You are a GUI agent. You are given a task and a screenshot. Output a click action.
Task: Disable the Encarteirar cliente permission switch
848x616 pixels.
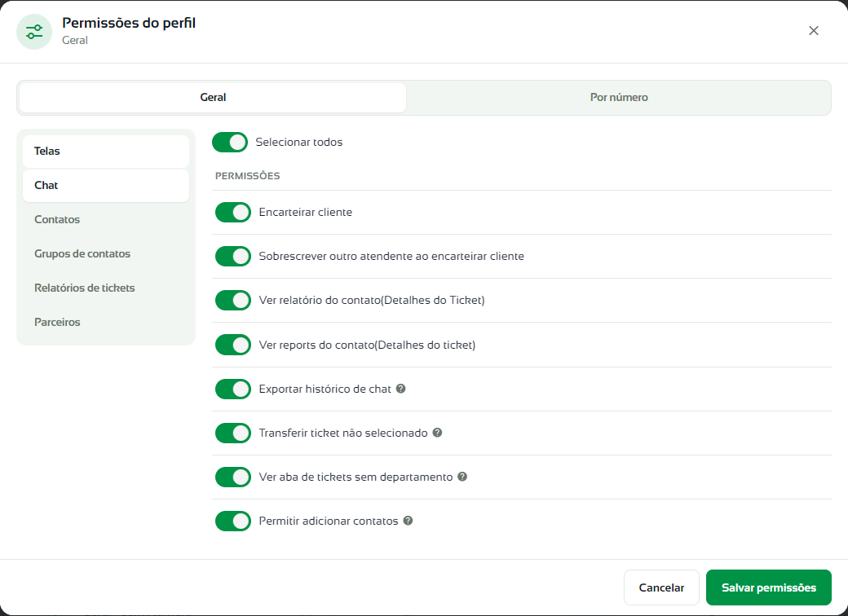coord(233,213)
